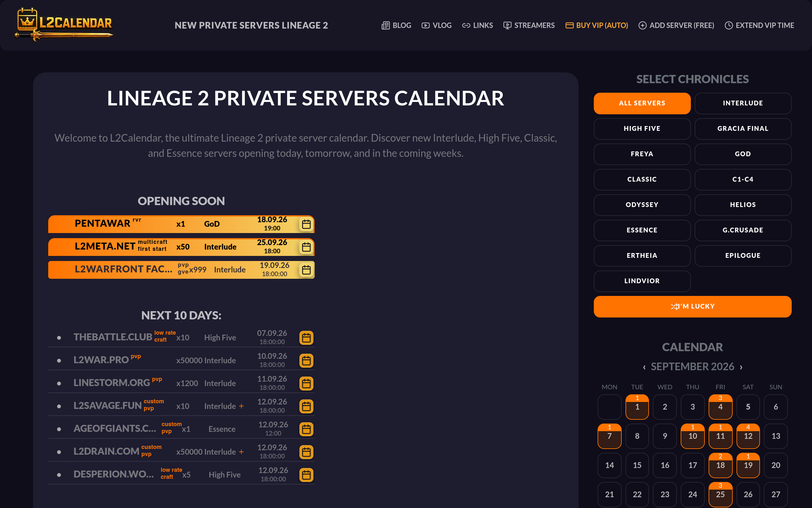Open the BLOG menu item
Viewport: 812px width, 508px height.
pyautogui.click(x=396, y=25)
